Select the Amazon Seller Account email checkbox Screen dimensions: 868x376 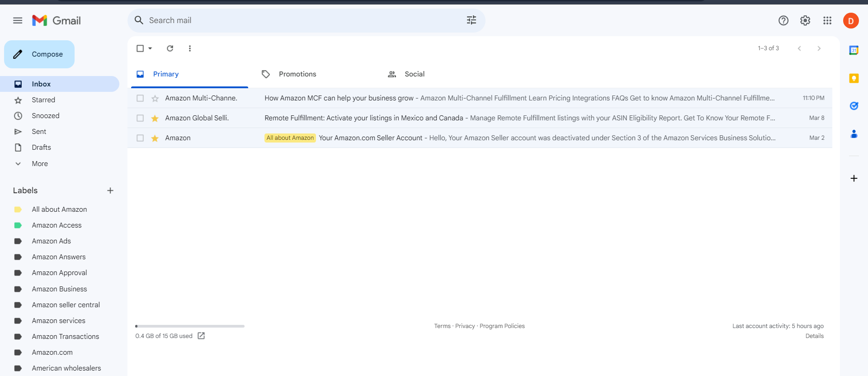click(140, 138)
